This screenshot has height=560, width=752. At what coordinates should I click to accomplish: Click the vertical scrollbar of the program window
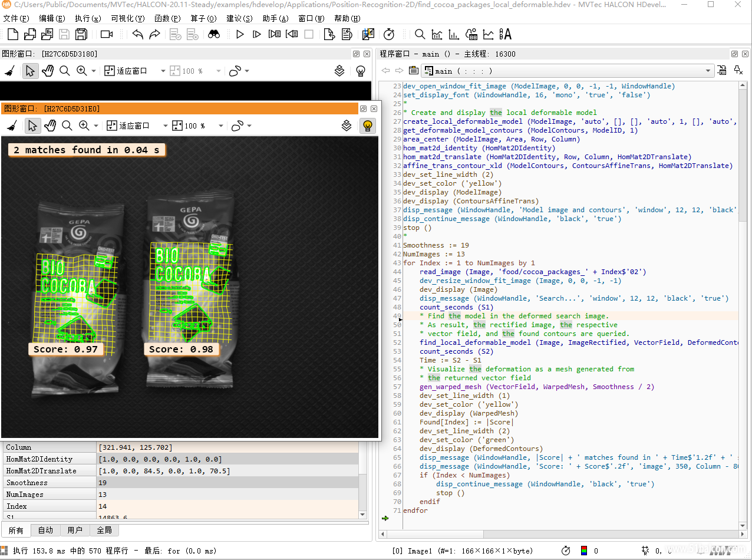[x=743, y=305]
